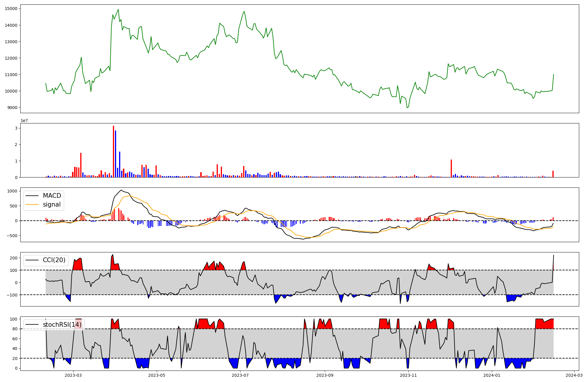588x382 pixels.
Task: Select the stochRSI(14) legend label
Action: (62, 325)
